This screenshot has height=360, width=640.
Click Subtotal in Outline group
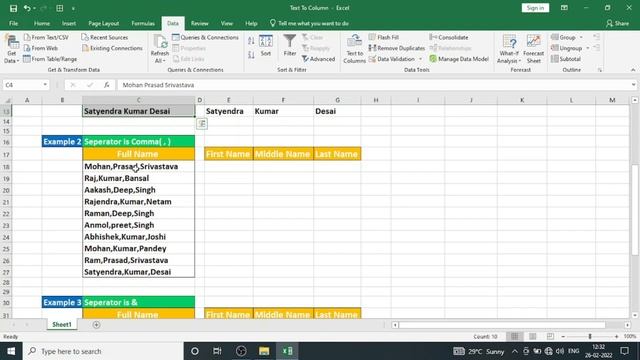[566, 59]
